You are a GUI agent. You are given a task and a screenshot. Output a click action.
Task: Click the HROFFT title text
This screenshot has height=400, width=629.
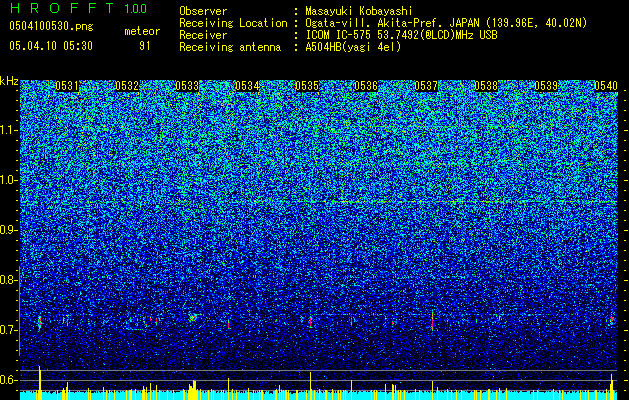tap(61, 8)
